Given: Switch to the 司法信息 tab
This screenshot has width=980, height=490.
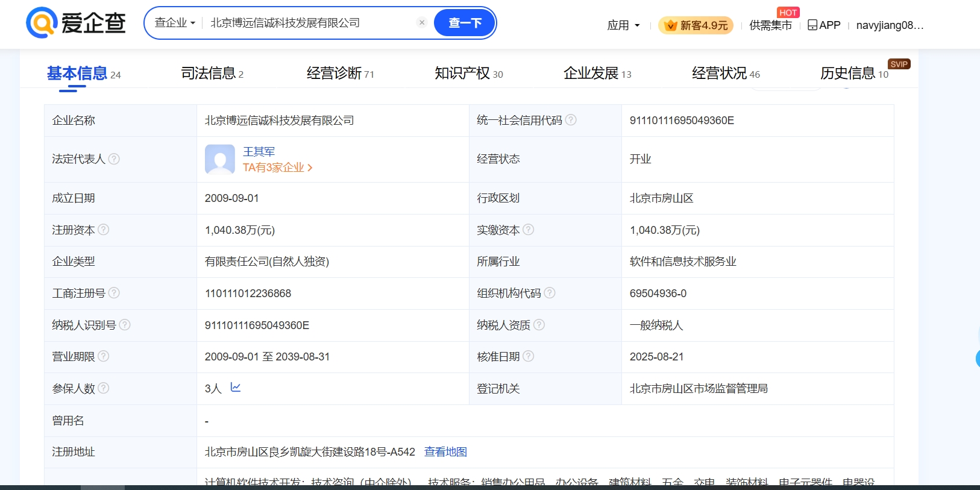Looking at the screenshot, I should (212, 74).
